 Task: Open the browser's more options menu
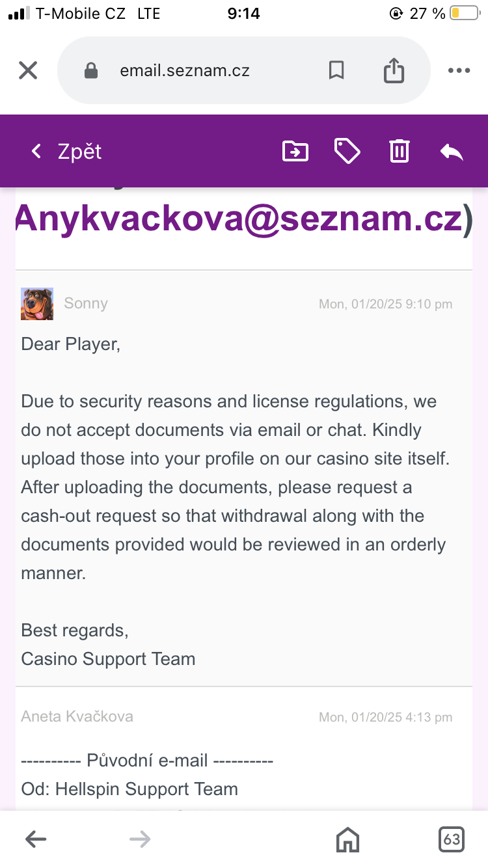(459, 70)
